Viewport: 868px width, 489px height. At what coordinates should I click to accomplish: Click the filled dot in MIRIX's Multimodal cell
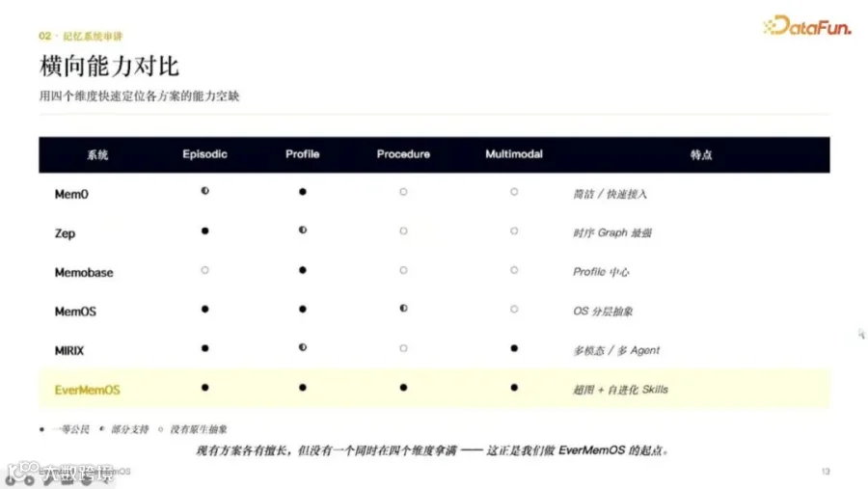514,348
